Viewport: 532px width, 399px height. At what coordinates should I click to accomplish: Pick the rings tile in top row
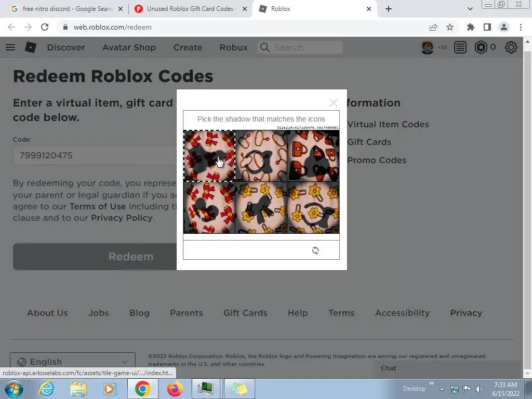[261, 156]
